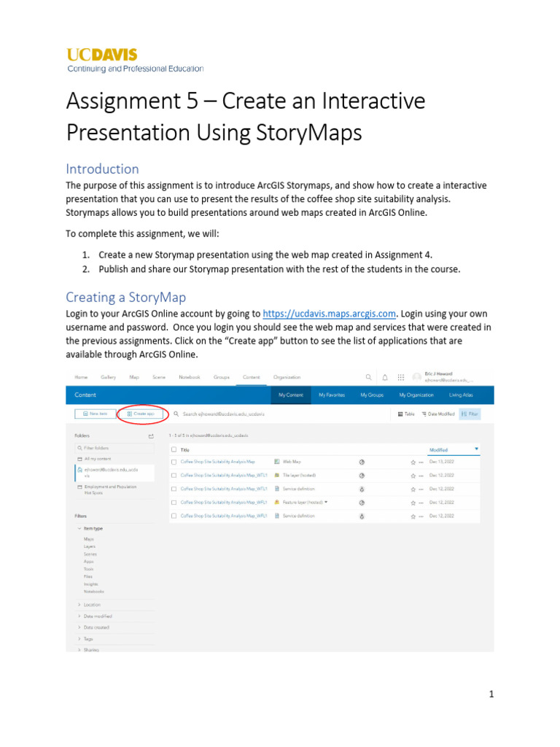This screenshot has width=560, height=747.
Task: Toggle the Filter panel button
Action: pos(470,414)
